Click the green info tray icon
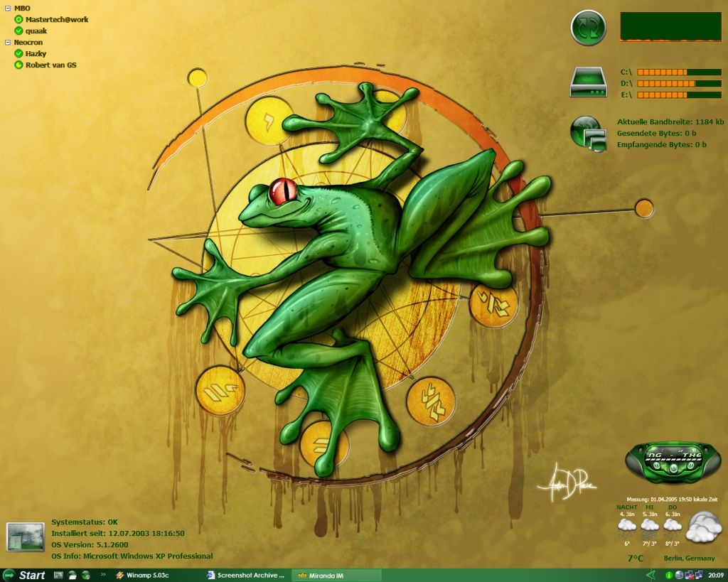This screenshot has width=728, height=582. (x=669, y=576)
